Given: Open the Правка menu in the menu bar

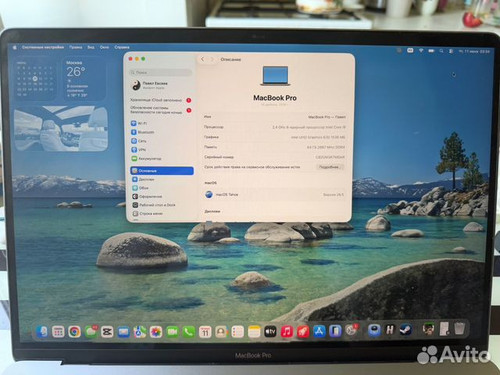Looking at the screenshot, I should click(76, 47).
